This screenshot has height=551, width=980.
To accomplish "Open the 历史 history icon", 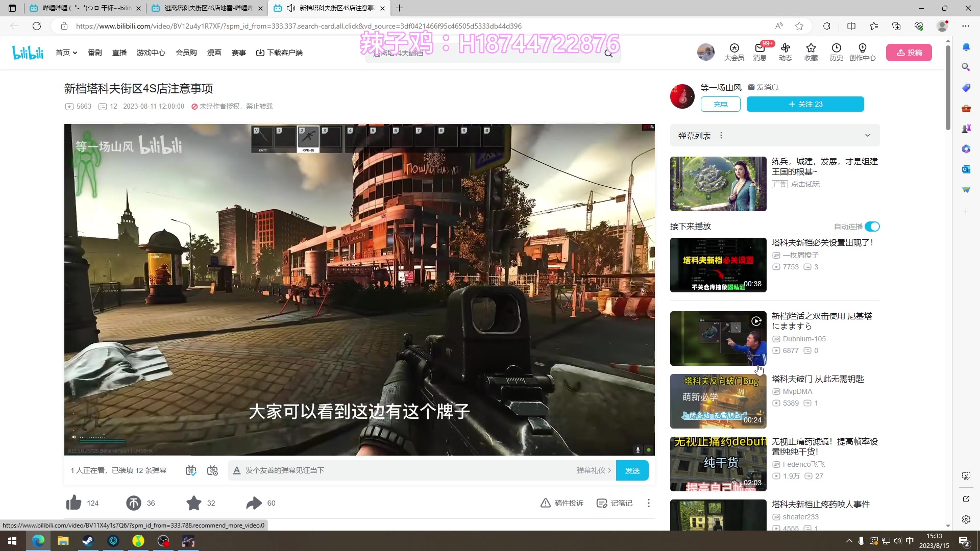I will point(836,52).
